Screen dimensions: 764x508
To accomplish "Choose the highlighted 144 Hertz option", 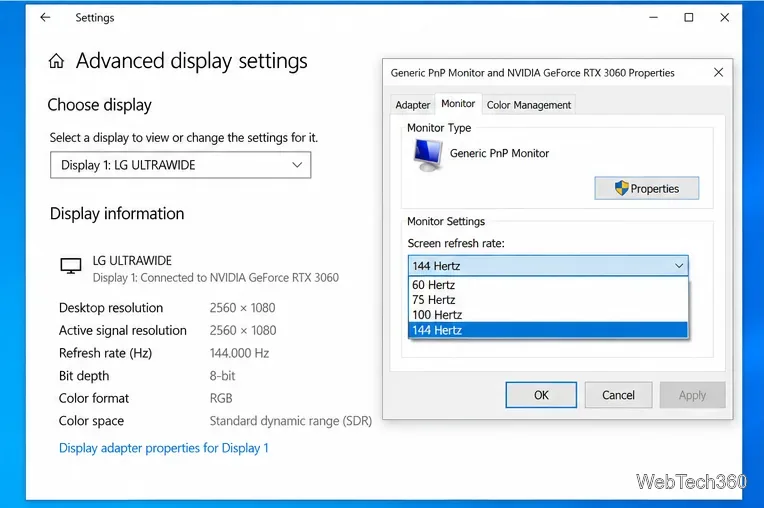I will [x=548, y=330].
